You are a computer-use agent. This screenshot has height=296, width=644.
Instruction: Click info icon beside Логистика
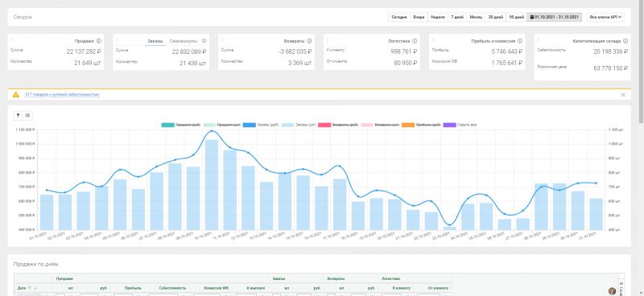point(415,41)
